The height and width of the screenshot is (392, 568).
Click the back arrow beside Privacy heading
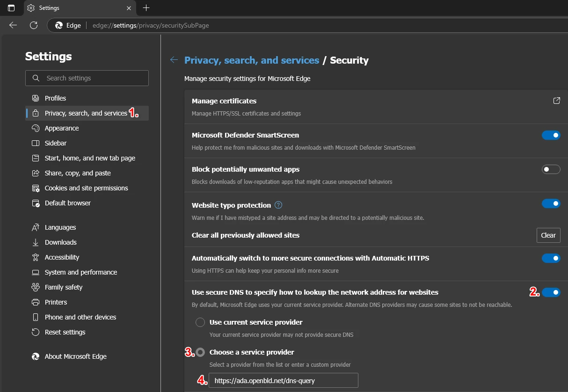coord(174,60)
